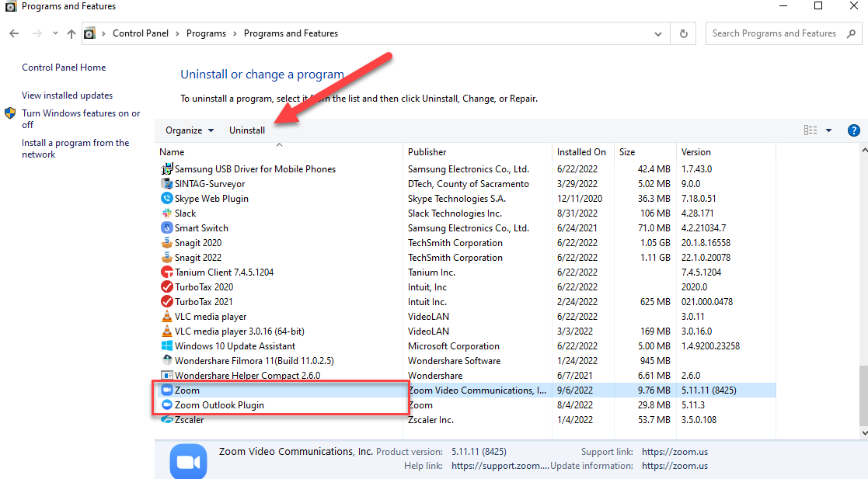This screenshot has height=479, width=868.
Task: Open View installed updates link
Action: 67,95
